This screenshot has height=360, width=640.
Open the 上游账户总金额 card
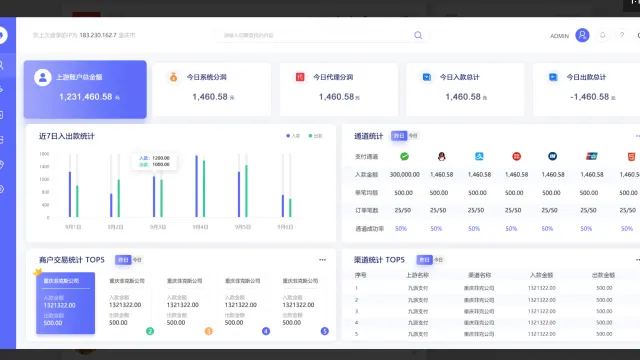point(85,89)
